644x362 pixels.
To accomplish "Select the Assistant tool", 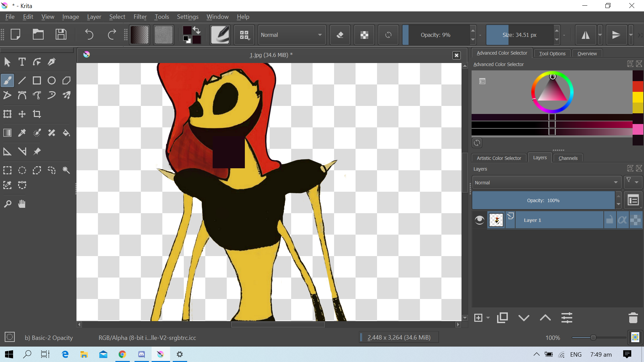I will pyautogui.click(x=7, y=152).
